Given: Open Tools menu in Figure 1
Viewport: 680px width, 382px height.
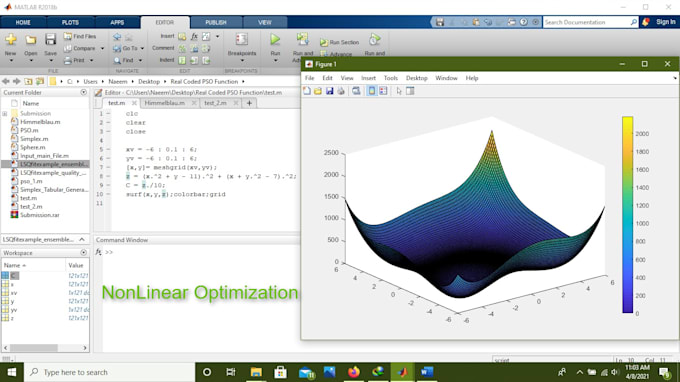Looking at the screenshot, I should click(x=390, y=78).
